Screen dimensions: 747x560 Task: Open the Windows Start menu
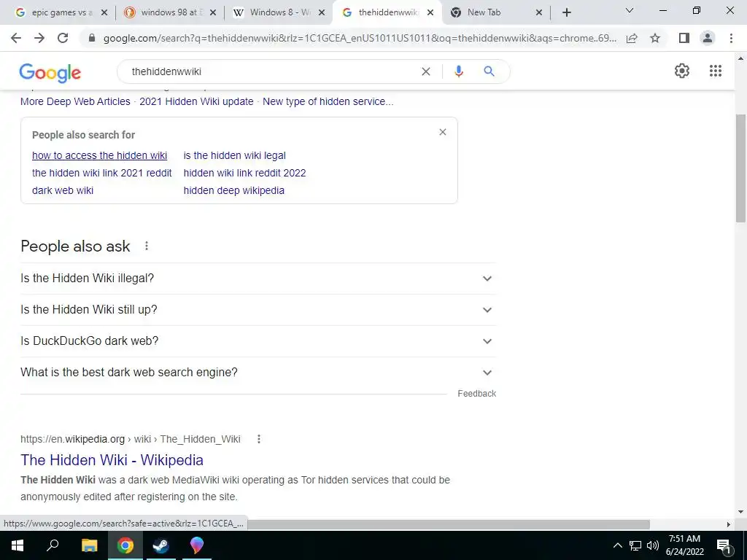[18, 545]
